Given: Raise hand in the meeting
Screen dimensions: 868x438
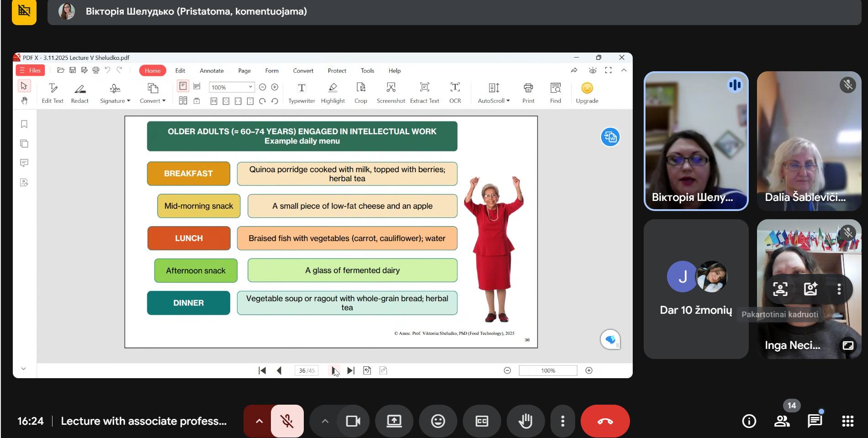Looking at the screenshot, I should 525,421.
